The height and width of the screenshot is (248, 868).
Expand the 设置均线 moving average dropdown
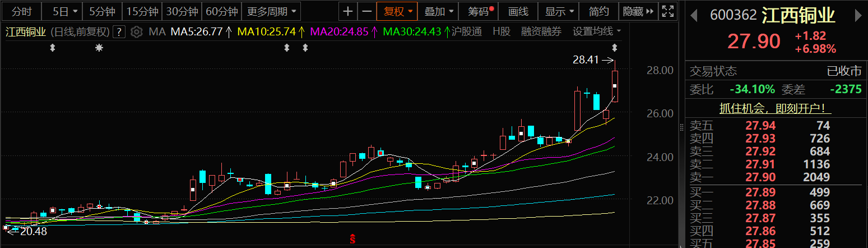[x=597, y=32]
